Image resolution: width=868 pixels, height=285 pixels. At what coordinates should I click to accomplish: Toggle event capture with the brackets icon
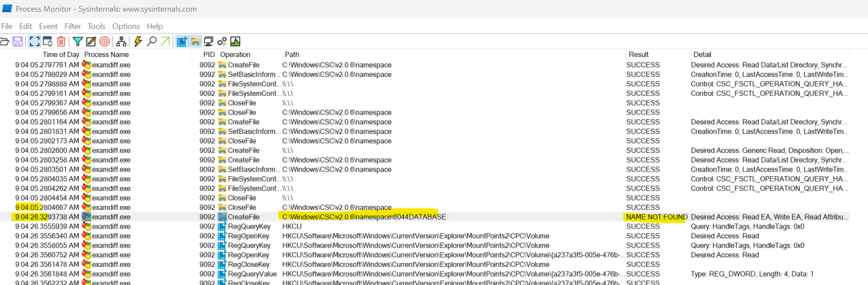(x=34, y=41)
